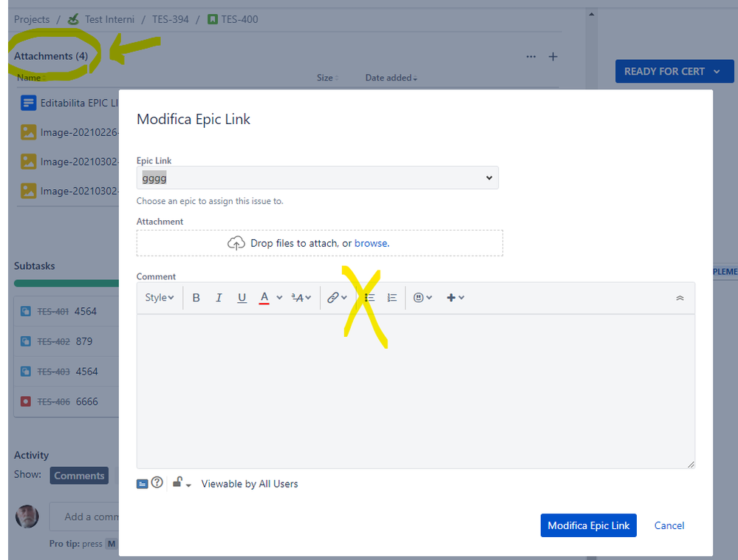The height and width of the screenshot is (560, 738).
Task: Open subtask TES-402
Action: coord(53,341)
